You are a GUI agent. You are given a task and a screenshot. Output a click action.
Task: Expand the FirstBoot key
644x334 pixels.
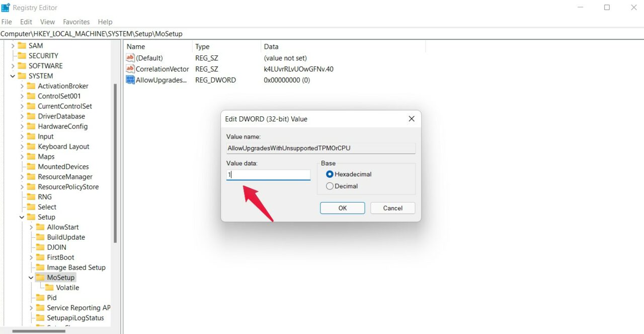point(31,257)
